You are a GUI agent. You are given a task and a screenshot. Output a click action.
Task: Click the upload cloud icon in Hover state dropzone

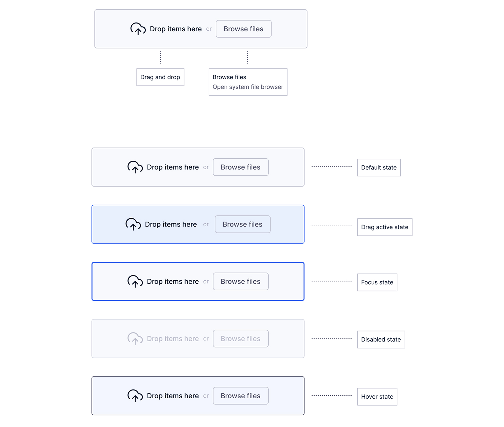tap(135, 396)
